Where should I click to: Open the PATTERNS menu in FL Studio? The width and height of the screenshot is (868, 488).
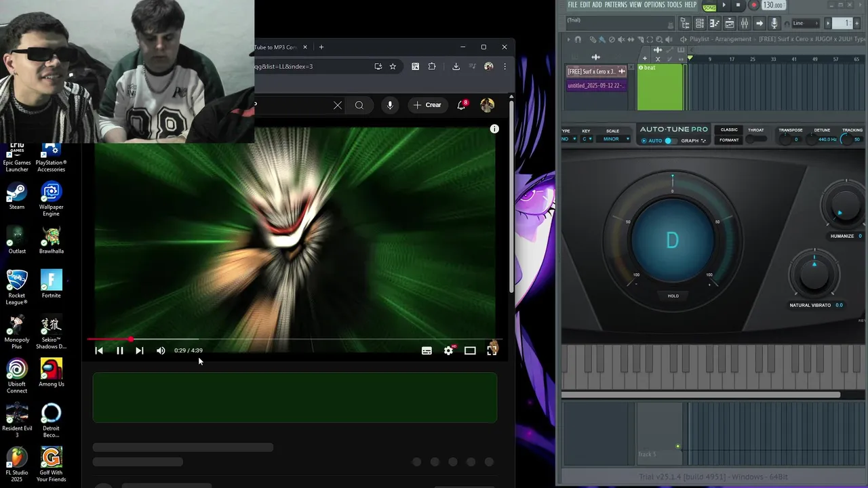pos(616,5)
